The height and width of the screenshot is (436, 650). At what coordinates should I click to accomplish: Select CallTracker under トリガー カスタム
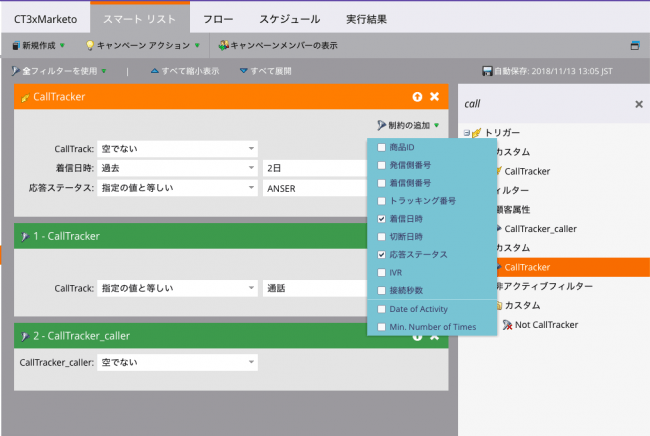[x=527, y=171]
